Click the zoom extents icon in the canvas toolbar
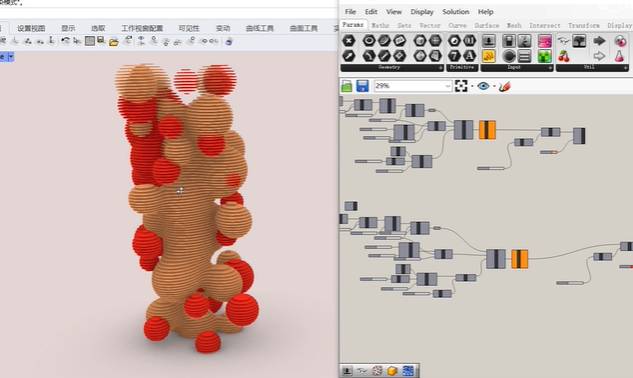 click(x=461, y=86)
